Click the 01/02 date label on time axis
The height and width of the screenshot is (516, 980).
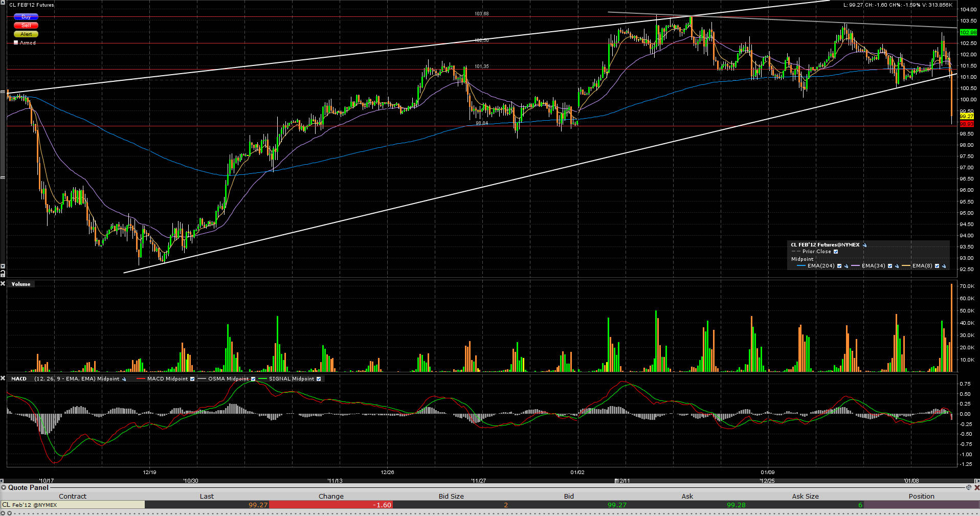click(577, 472)
